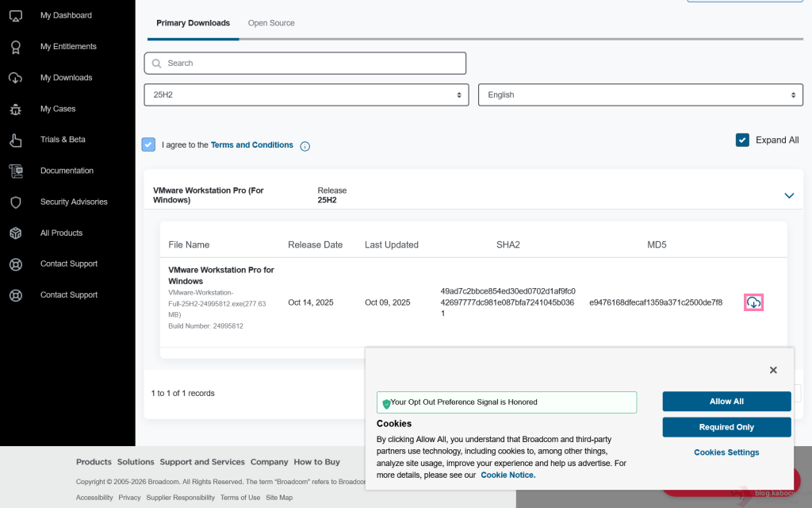
Task: Click the My Cases bug icon
Action: pyautogui.click(x=15, y=109)
